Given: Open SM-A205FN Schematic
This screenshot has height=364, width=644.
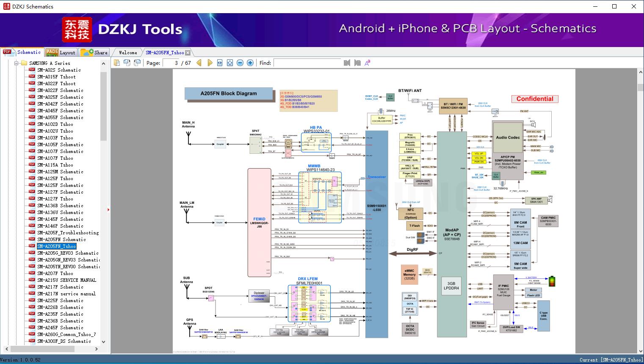Looking at the screenshot, I should point(61,239).
